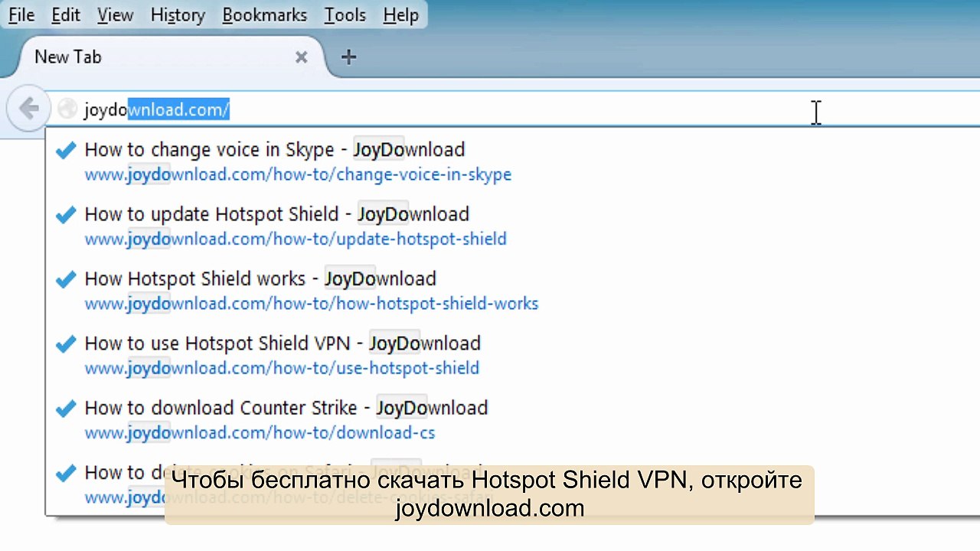Open the View menu

pyautogui.click(x=116, y=15)
